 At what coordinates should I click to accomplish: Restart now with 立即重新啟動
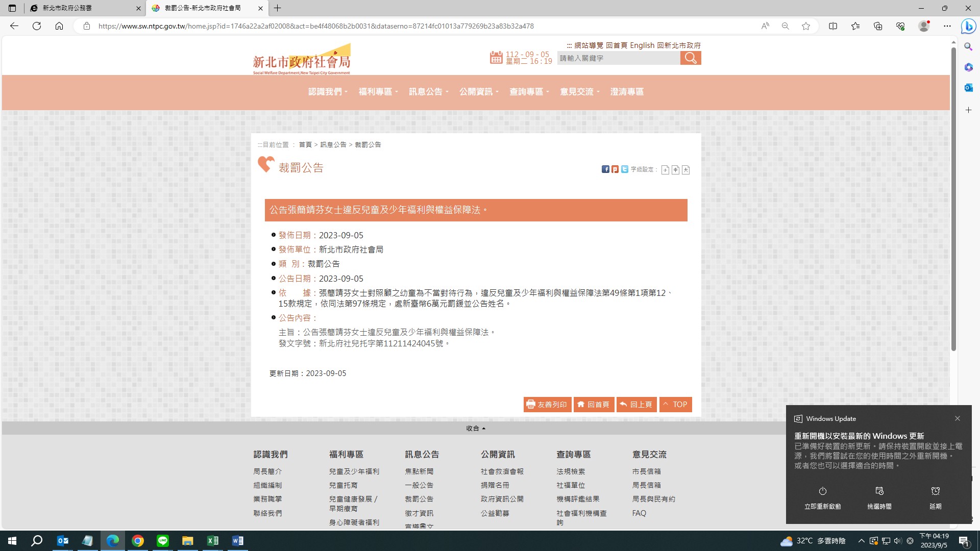[822, 498]
